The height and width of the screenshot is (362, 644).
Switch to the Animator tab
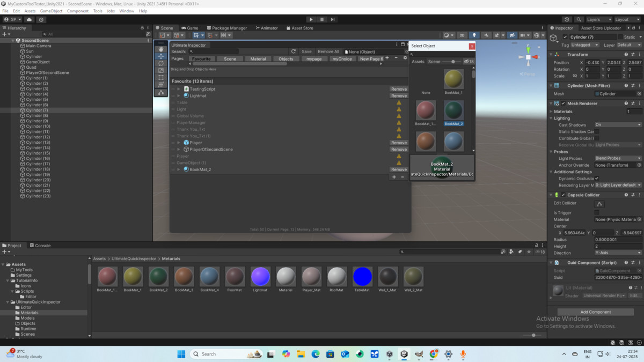click(266, 28)
